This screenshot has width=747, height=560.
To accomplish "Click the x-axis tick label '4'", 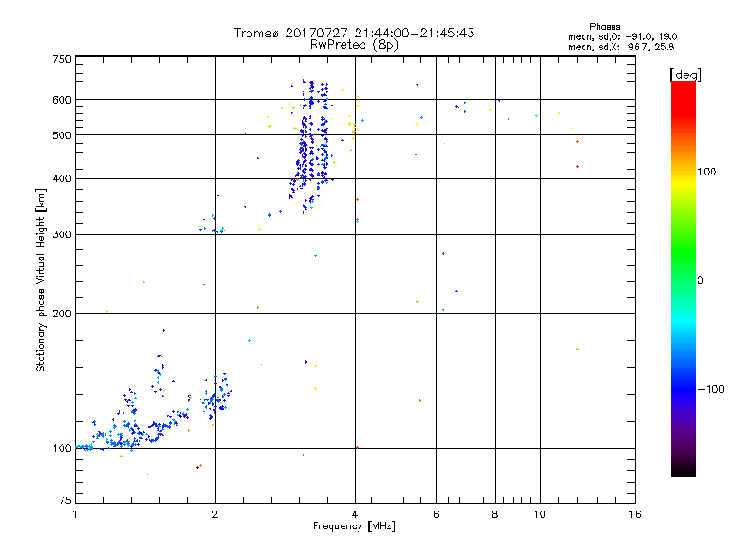I will tap(355, 514).
